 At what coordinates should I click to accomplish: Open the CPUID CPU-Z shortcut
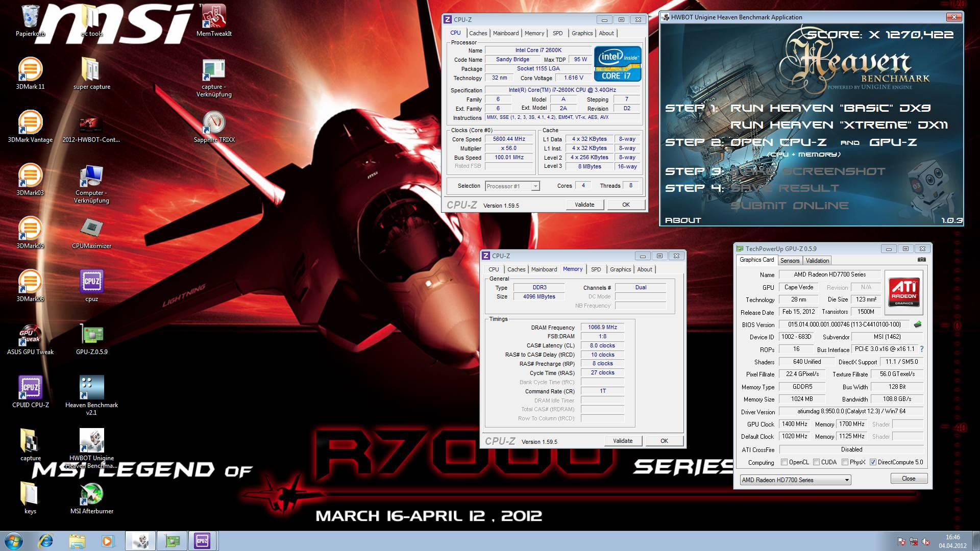click(30, 391)
